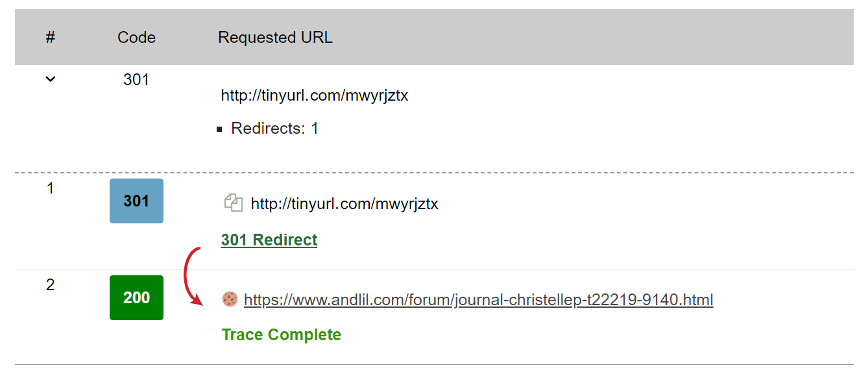The width and height of the screenshot is (868, 374).
Task: Click the Code column header
Action: (136, 38)
